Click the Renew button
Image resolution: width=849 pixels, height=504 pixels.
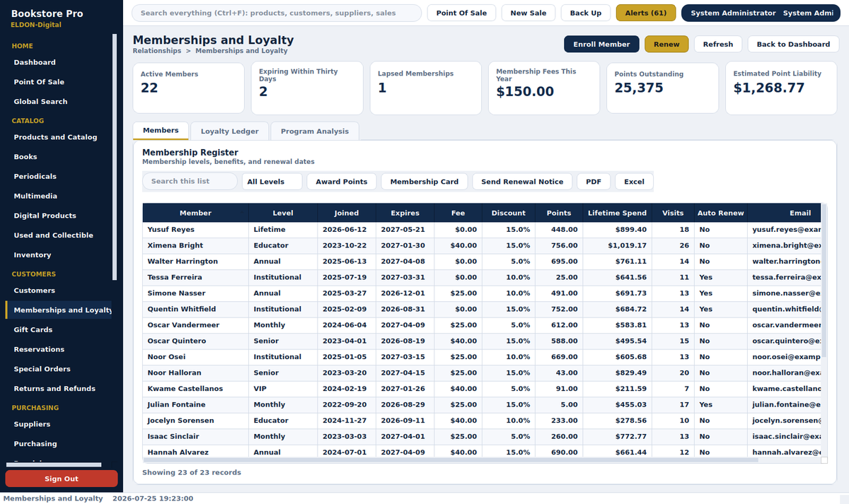[666, 44]
